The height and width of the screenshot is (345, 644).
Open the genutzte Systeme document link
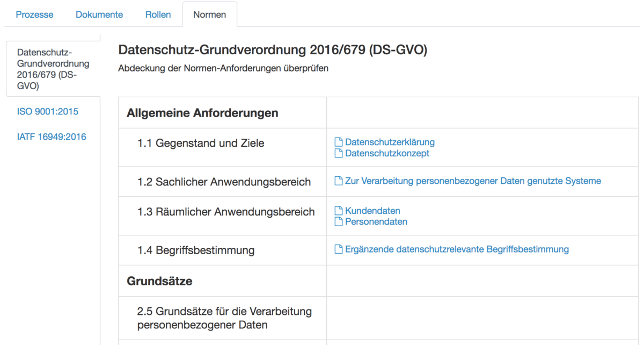click(x=472, y=181)
